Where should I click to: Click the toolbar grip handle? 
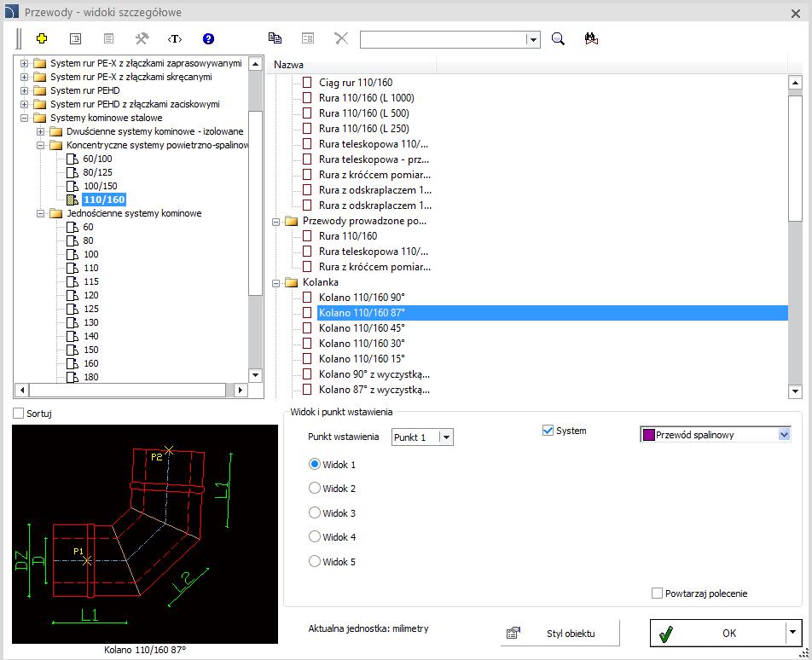pyautogui.click(x=19, y=39)
